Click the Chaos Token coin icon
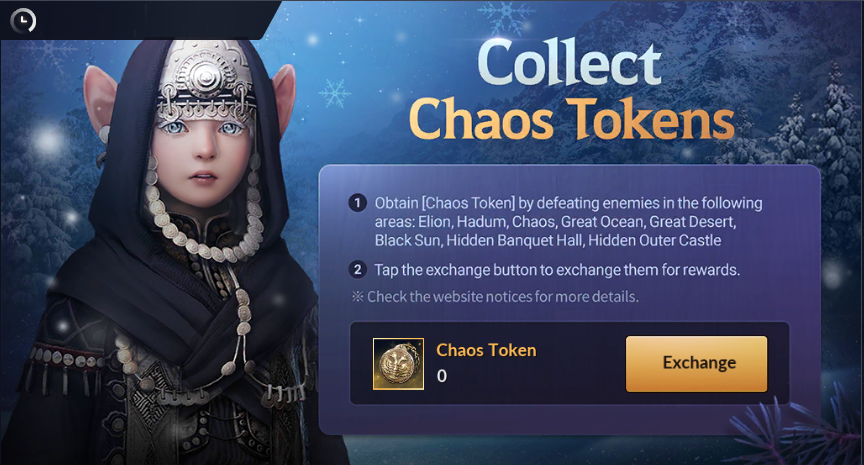This screenshot has height=465, width=864. coord(398,364)
